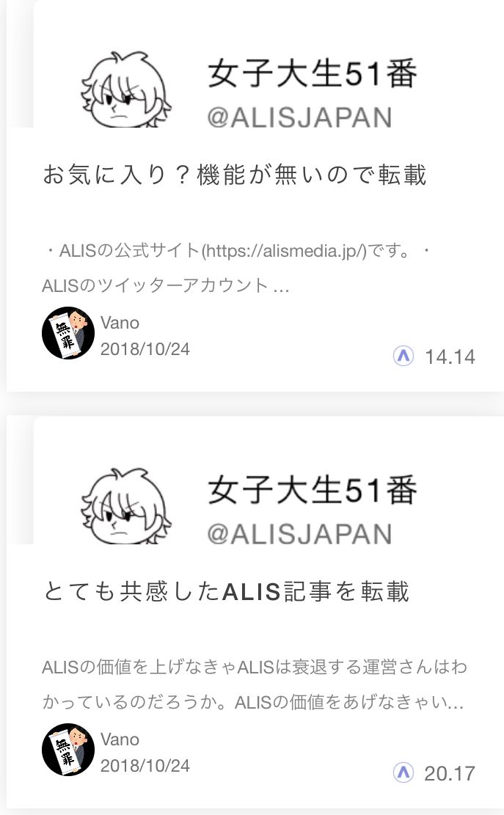Click 2018/10/24 date on first article
504x815 pixels.
click(145, 348)
